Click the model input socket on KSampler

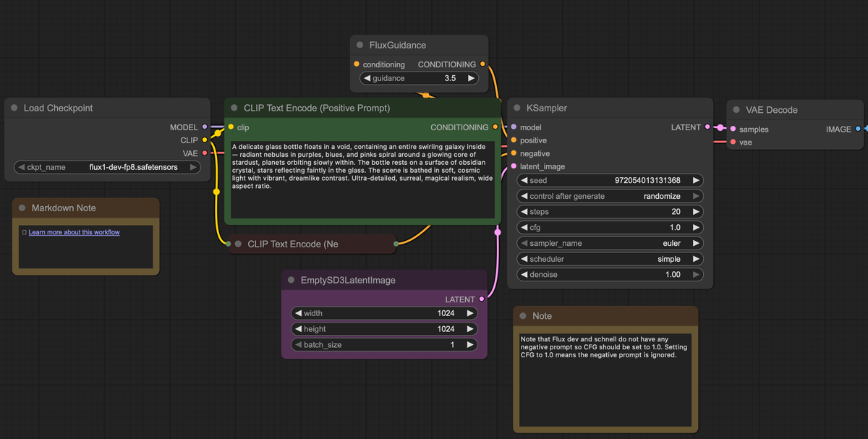(x=514, y=127)
